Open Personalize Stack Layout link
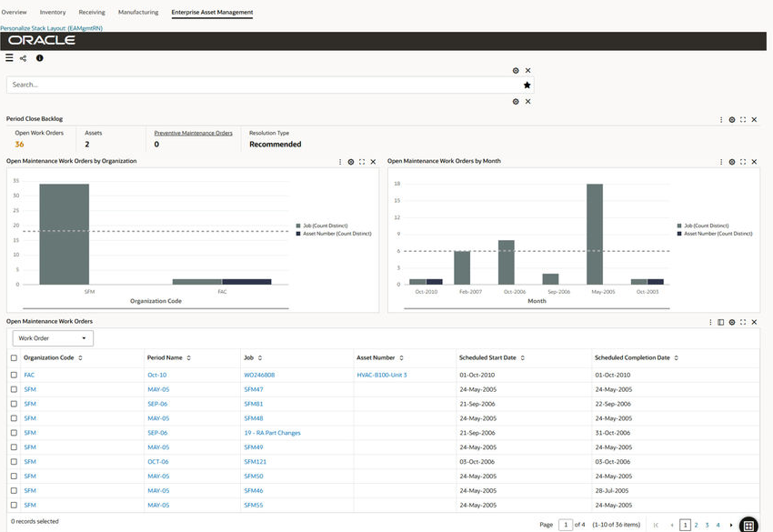The image size is (773, 532). pyautogui.click(x=51, y=28)
